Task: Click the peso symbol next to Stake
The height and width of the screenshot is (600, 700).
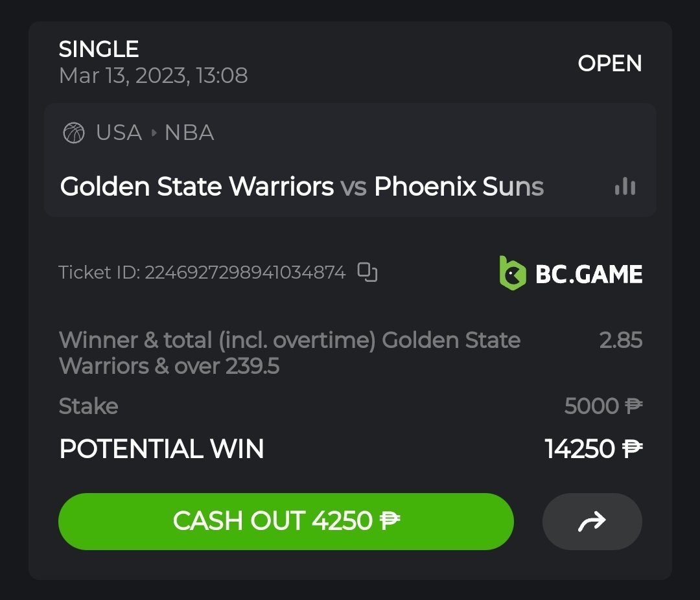Action: [633, 406]
